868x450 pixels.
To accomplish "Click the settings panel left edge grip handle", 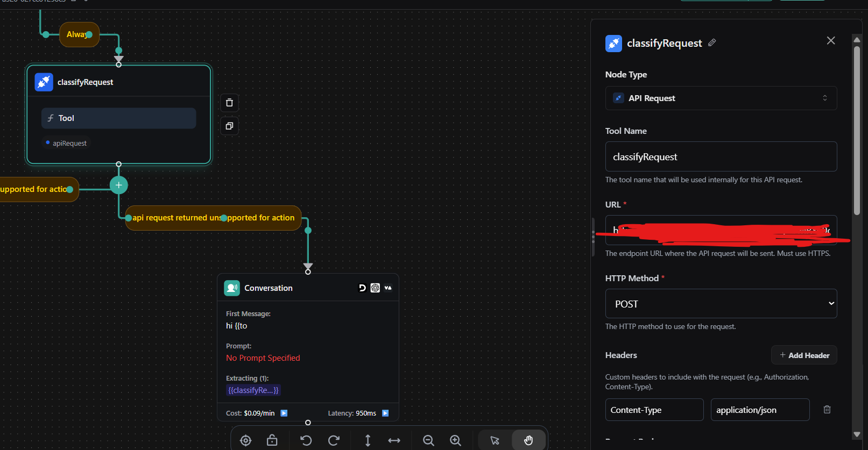I will pyautogui.click(x=593, y=236).
